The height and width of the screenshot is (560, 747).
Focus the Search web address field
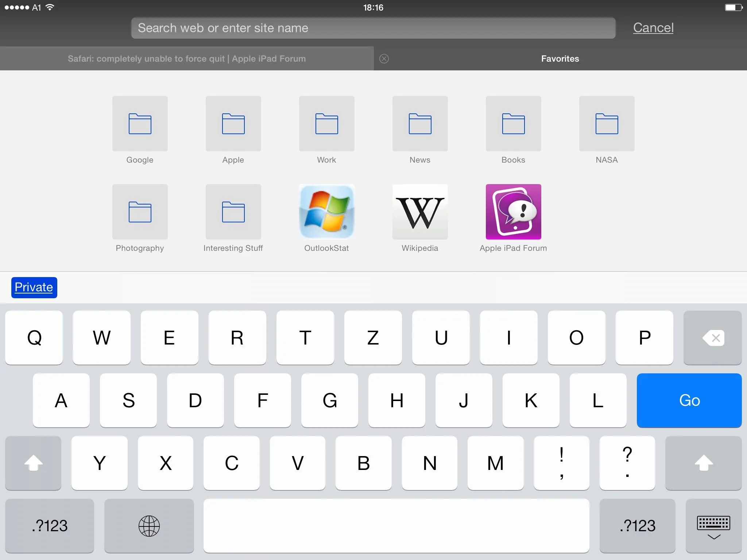click(x=373, y=28)
